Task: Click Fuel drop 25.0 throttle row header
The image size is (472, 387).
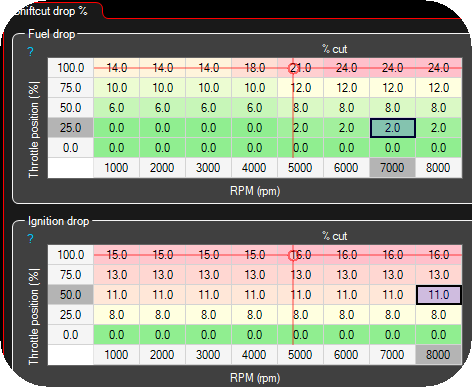Action: click(x=71, y=128)
